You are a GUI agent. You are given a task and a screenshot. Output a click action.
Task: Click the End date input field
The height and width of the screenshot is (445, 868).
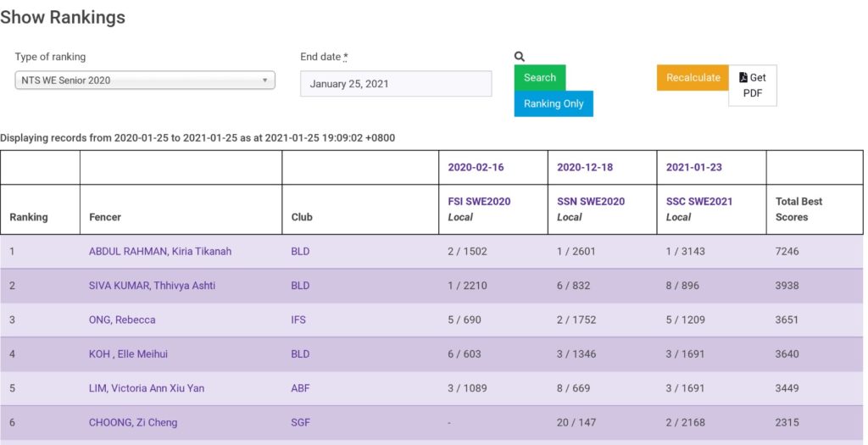click(x=396, y=84)
